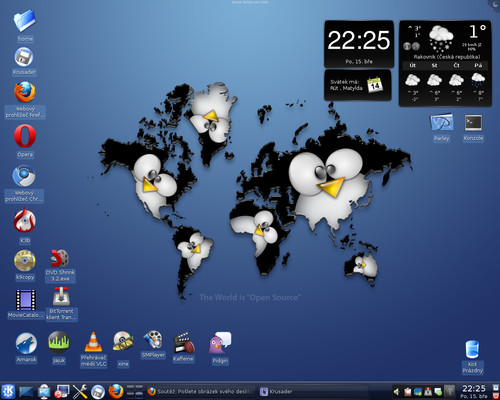This screenshot has height=400, width=500.
Task: Click the calendar icon showing 14 in name-day widget
Action: pos(375,85)
